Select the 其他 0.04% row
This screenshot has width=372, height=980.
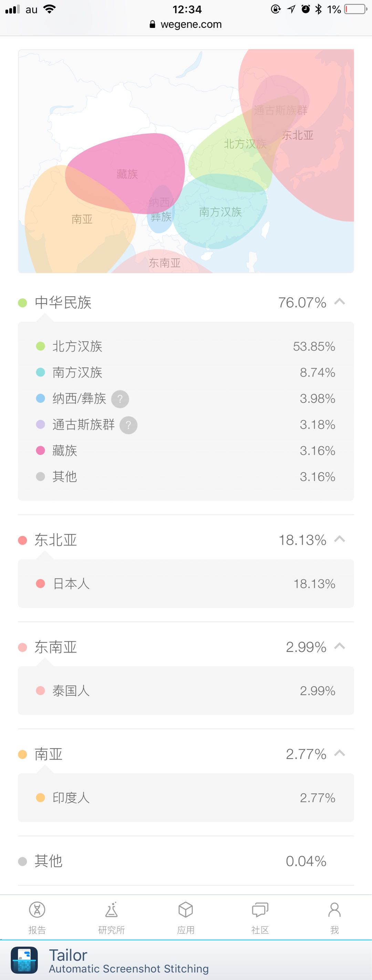[186, 861]
